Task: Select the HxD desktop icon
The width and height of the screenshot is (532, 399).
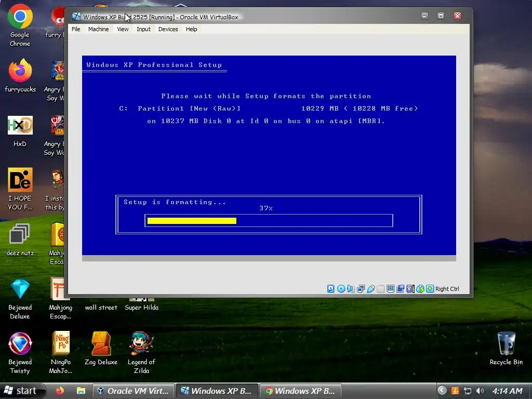Action: pos(20,131)
